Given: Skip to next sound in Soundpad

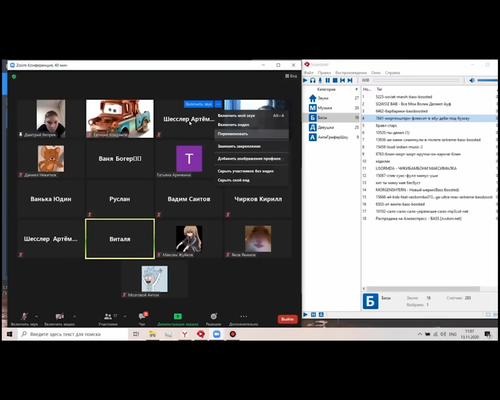Looking at the screenshot, I should pyautogui.click(x=350, y=80).
